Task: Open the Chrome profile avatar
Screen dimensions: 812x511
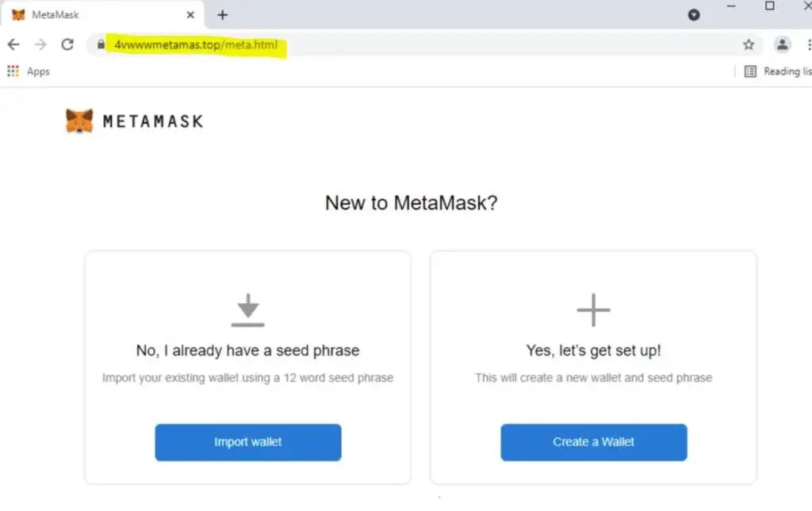Action: pyautogui.click(x=782, y=45)
